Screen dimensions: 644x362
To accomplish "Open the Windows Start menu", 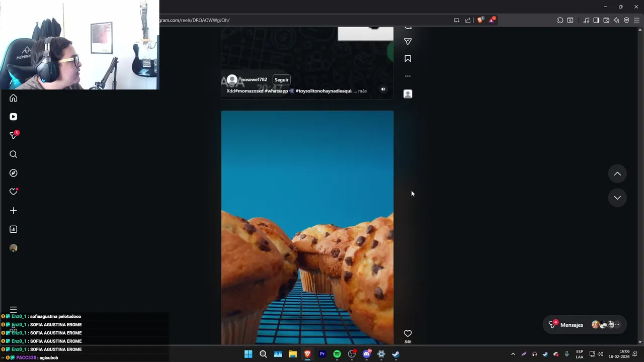I will pyautogui.click(x=248, y=354).
